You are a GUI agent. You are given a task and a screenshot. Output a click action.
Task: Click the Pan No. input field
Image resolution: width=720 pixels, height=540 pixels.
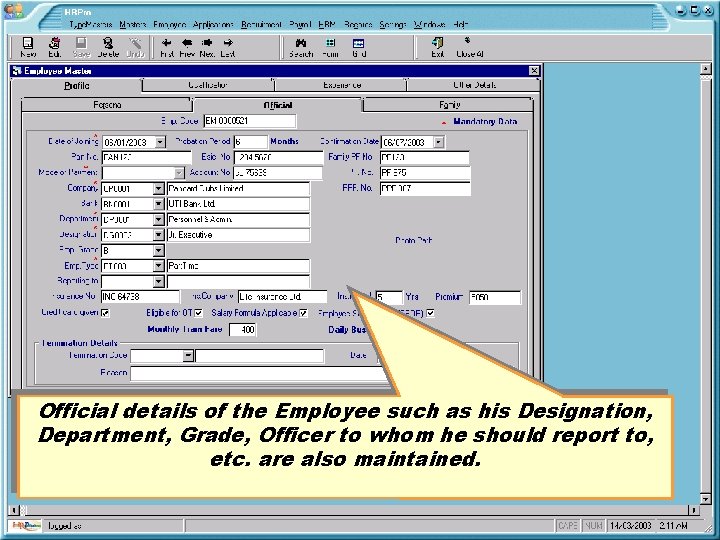coord(146,158)
